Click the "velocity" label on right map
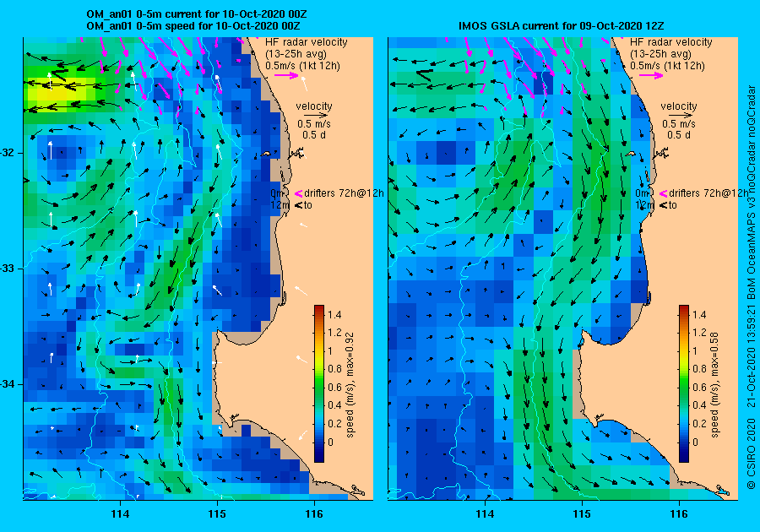 679,106
